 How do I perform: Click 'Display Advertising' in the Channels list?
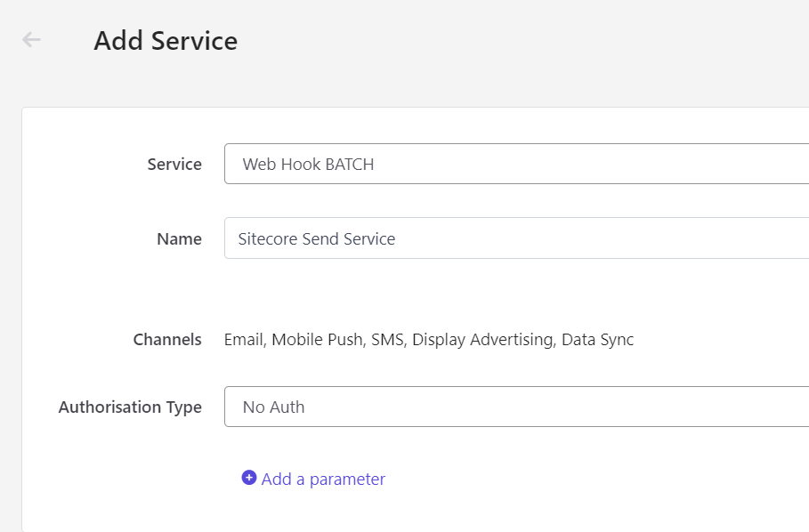pos(481,340)
